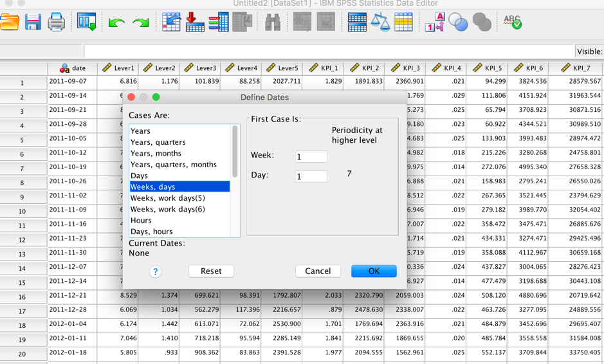Confirm Define Dates with the OK button
Viewport: 604px width, 364px height.
(374, 271)
